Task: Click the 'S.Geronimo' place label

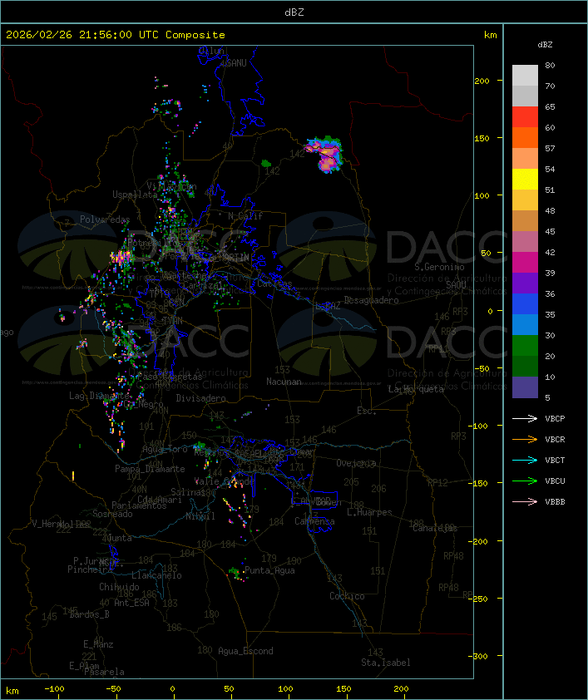Action: (439, 267)
